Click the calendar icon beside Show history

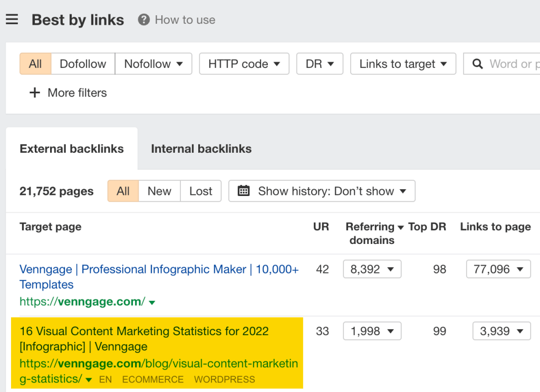coord(243,191)
